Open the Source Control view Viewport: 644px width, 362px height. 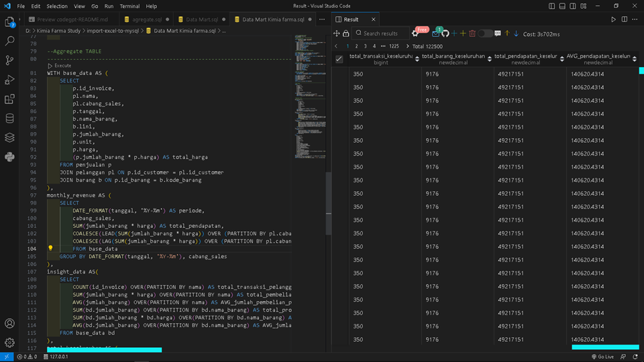pos(10,60)
